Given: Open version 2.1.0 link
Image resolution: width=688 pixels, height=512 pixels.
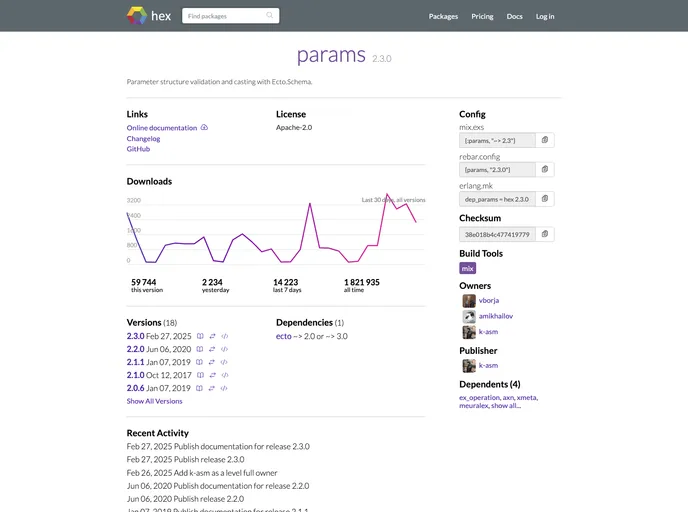Looking at the screenshot, I should (x=135, y=375).
